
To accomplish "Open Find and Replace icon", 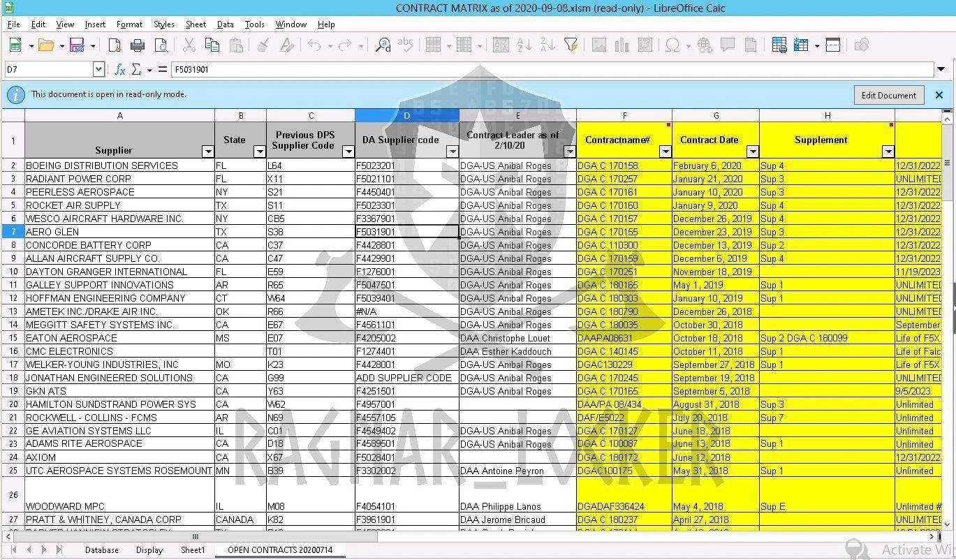I will (383, 45).
